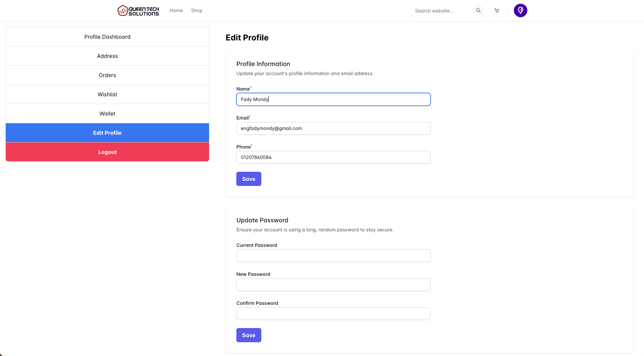This screenshot has width=644, height=356.
Task: Save the Update Password form
Action: pos(249,335)
